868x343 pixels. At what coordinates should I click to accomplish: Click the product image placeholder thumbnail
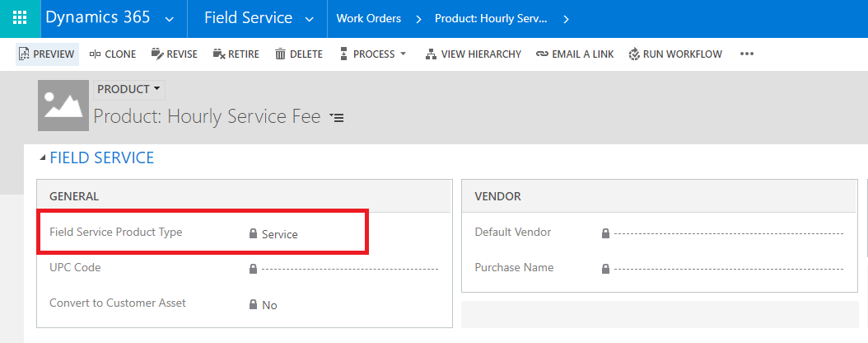[63, 106]
